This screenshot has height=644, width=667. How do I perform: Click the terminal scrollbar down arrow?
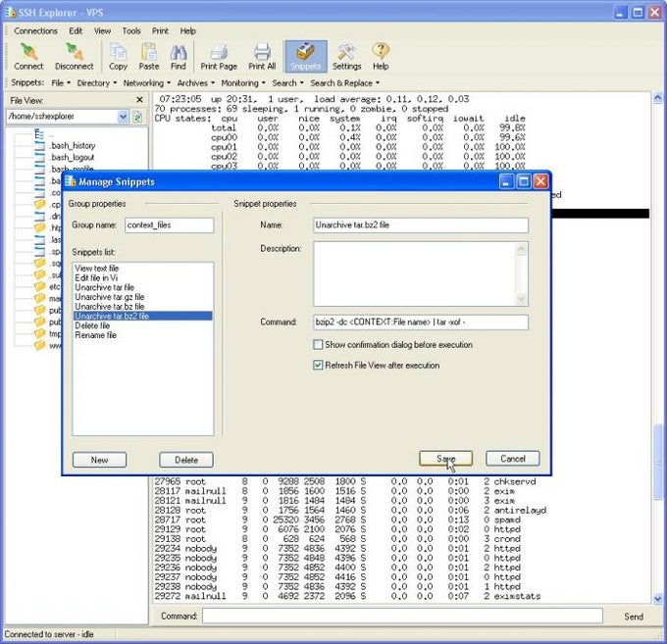click(x=657, y=598)
